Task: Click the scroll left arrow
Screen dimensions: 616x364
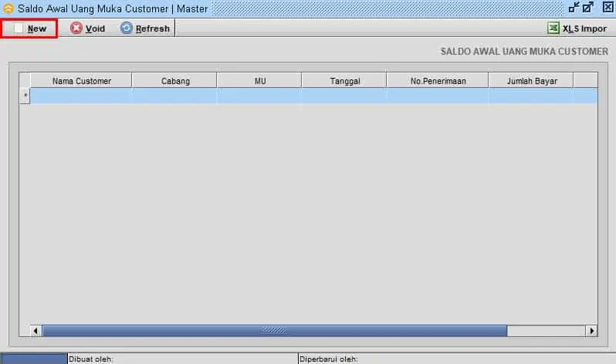Action: click(36, 331)
